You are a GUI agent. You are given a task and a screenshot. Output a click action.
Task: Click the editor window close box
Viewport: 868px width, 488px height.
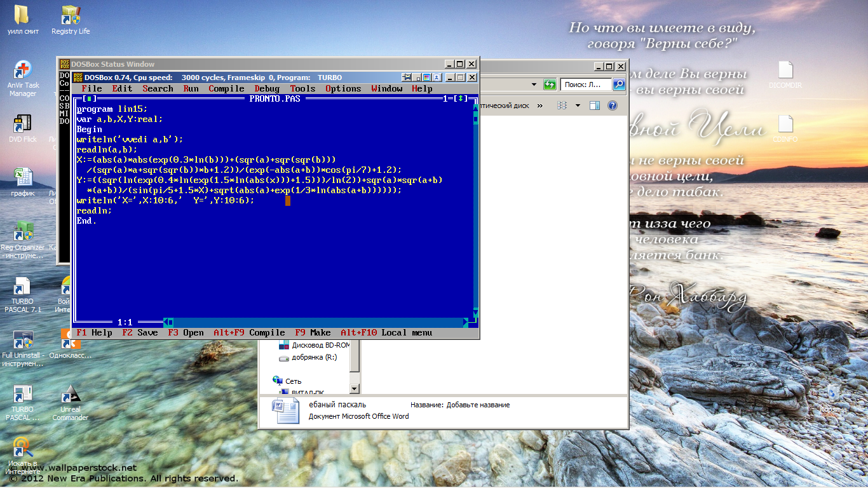[x=90, y=99]
